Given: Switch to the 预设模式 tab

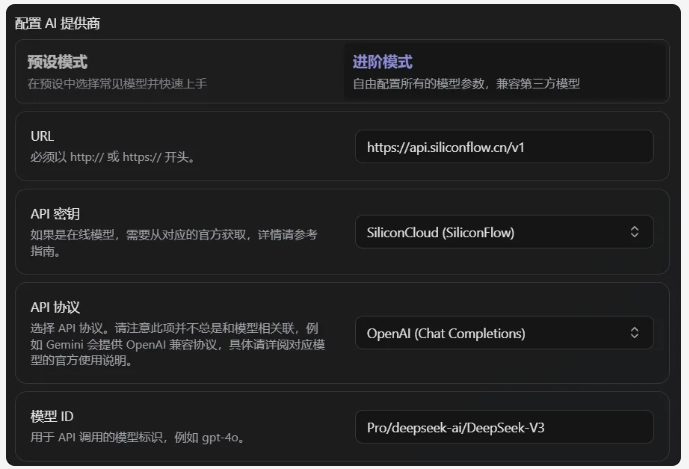Looking at the screenshot, I should pos(180,71).
